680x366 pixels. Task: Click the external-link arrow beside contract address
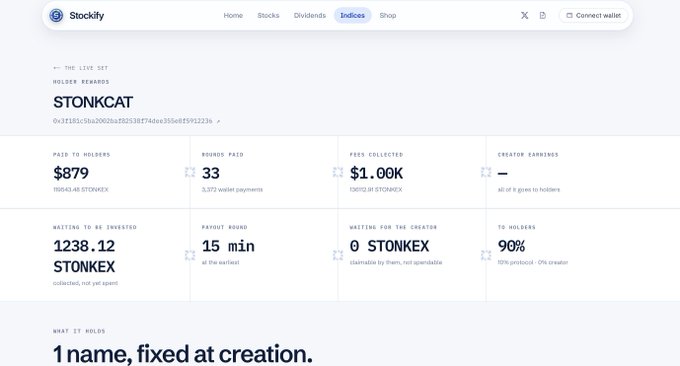tap(218, 121)
